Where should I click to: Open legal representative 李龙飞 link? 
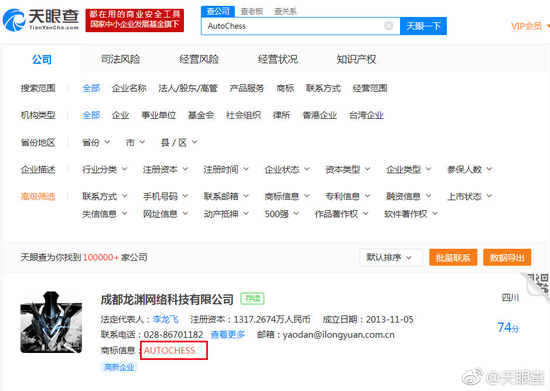(x=165, y=319)
